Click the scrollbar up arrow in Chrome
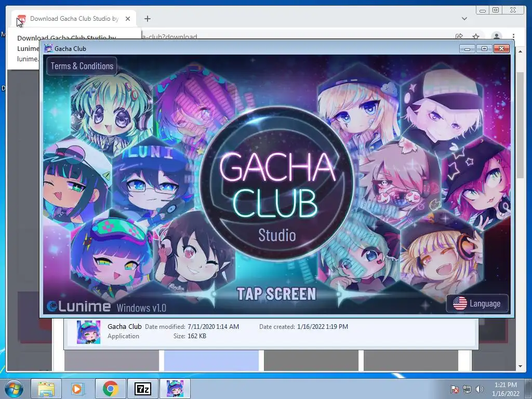Viewport: 532px width, 399px height. coord(520,51)
